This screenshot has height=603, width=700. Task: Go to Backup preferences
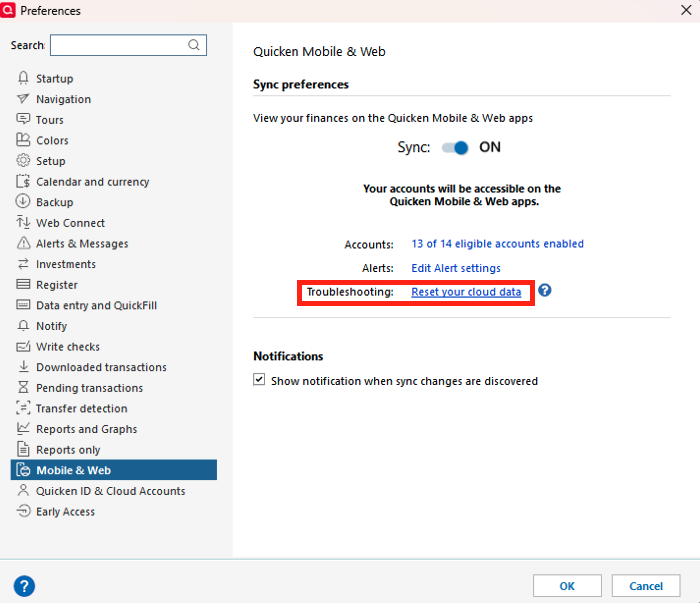(55, 202)
